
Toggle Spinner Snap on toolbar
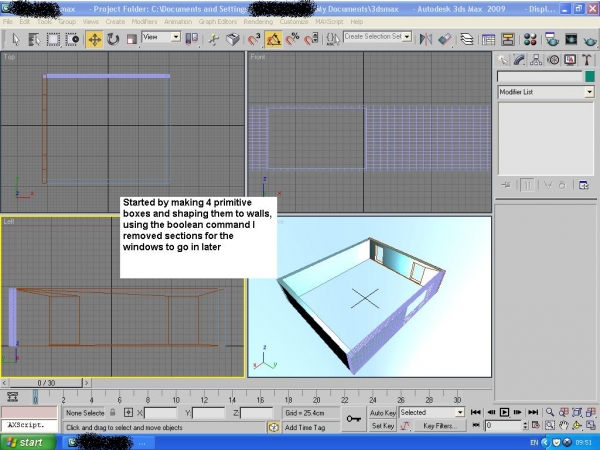point(311,39)
